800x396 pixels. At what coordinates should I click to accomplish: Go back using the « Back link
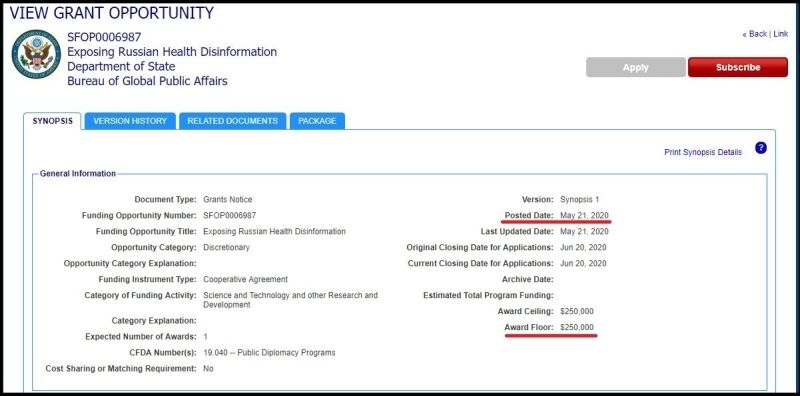pyautogui.click(x=755, y=34)
